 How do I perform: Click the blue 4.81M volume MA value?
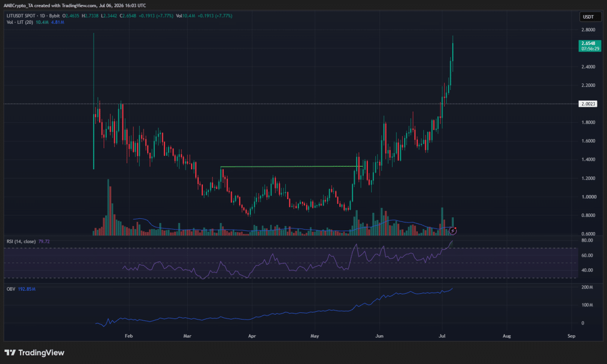[x=54, y=23]
